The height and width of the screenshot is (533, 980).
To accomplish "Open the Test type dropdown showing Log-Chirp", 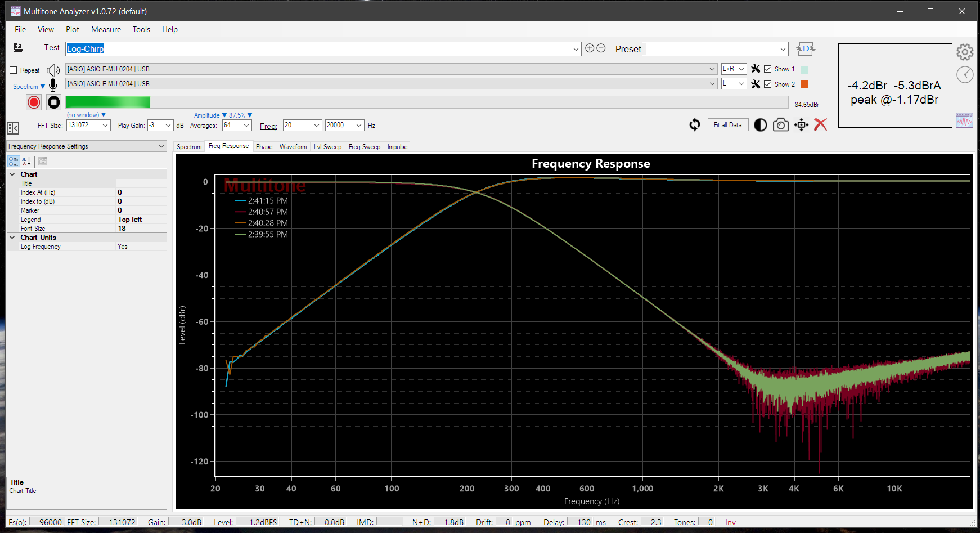I will 576,49.
